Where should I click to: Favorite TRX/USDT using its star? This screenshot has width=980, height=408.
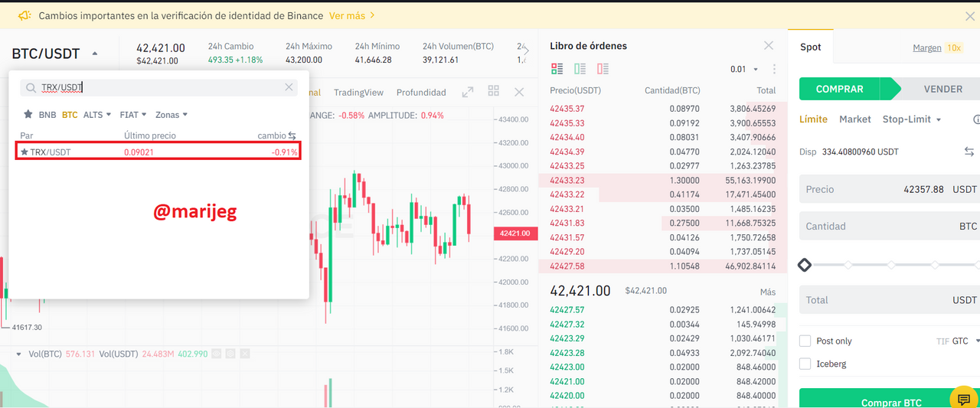click(24, 152)
